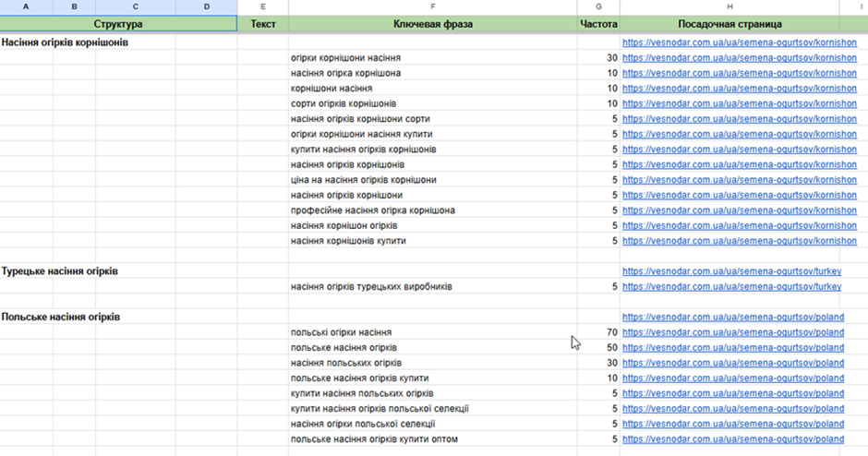Select the 'Частота' header cell

pos(598,24)
